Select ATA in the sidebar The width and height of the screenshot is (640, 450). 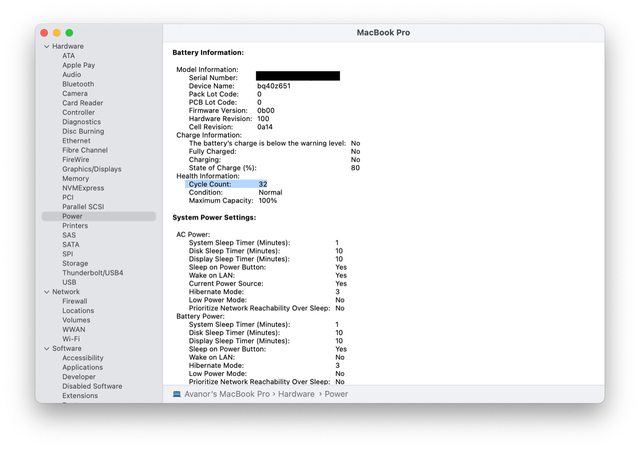click(69, 56)
